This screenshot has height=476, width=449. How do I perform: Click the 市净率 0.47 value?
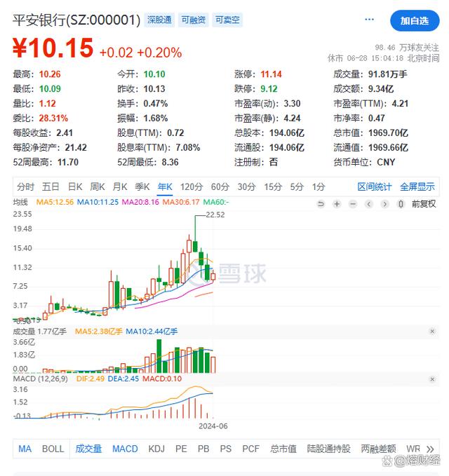pyautogui.click(x=377, y=118)
